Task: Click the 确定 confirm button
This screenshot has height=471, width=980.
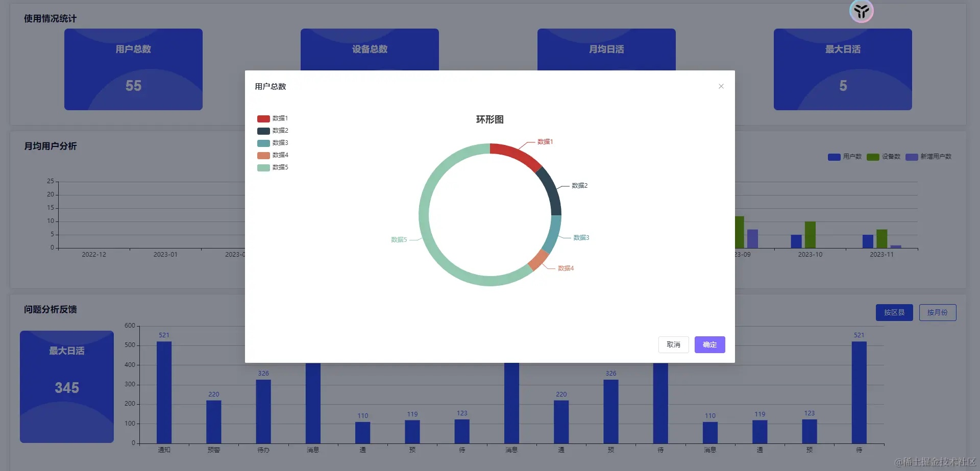Action: [x=709, y=344]
